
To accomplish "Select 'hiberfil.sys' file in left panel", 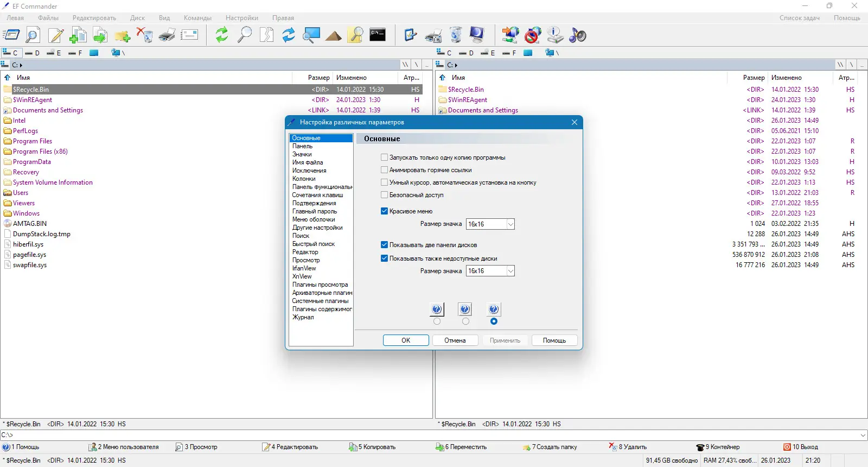I will 28,244.
